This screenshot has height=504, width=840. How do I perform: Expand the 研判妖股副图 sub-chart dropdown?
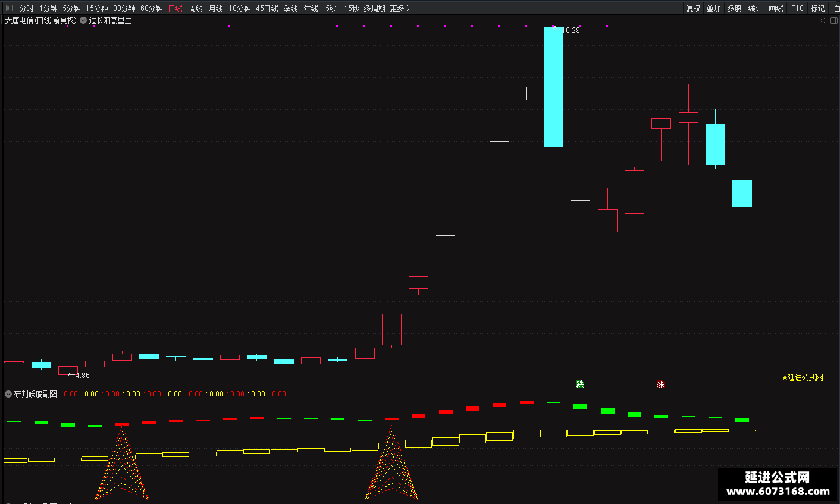click(8, 394)
